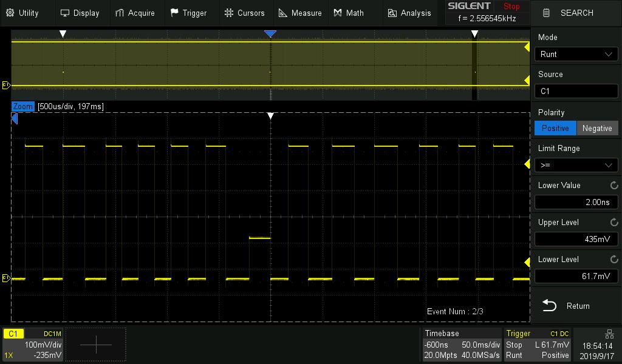Open the Timebase settings box
This screenshot has height=364, width=622.
point(462,345)
